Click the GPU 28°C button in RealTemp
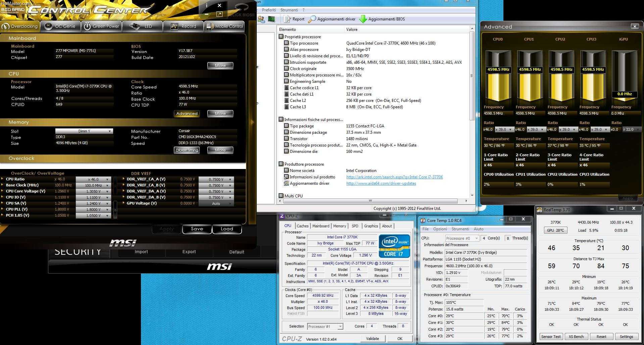Viewport: 644px width, 345px height. pos(555,230)
